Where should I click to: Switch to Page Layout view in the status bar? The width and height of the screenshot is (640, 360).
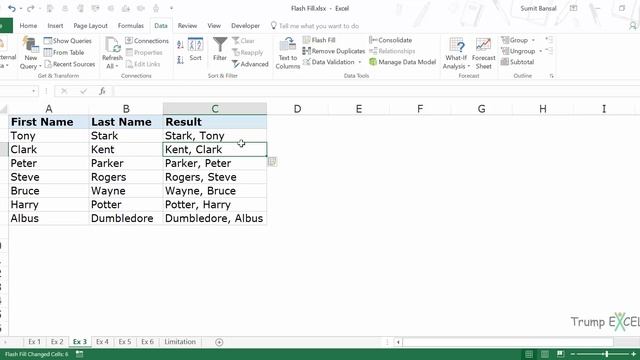click(x=545, y=354)
